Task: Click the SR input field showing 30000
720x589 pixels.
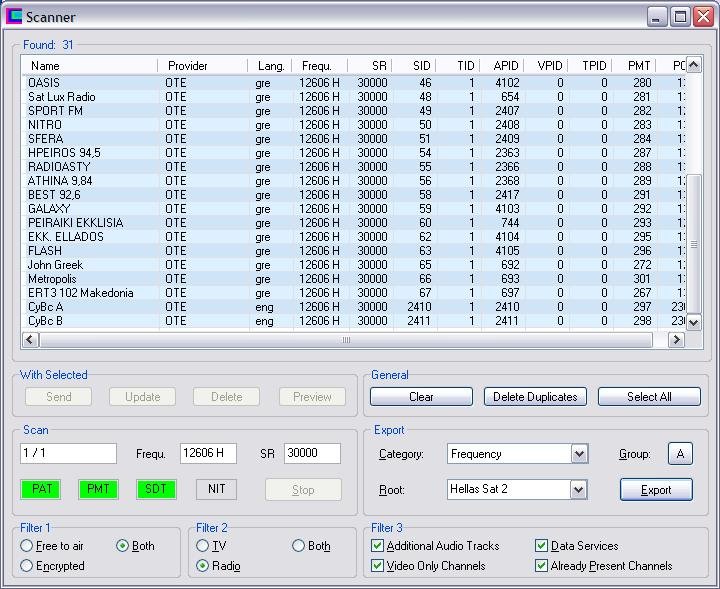Action: pyautogui.click(x=312, y=454)
